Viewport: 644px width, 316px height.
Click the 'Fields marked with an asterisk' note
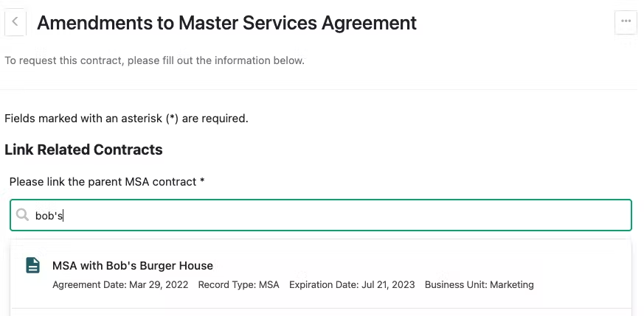(126, 119)
